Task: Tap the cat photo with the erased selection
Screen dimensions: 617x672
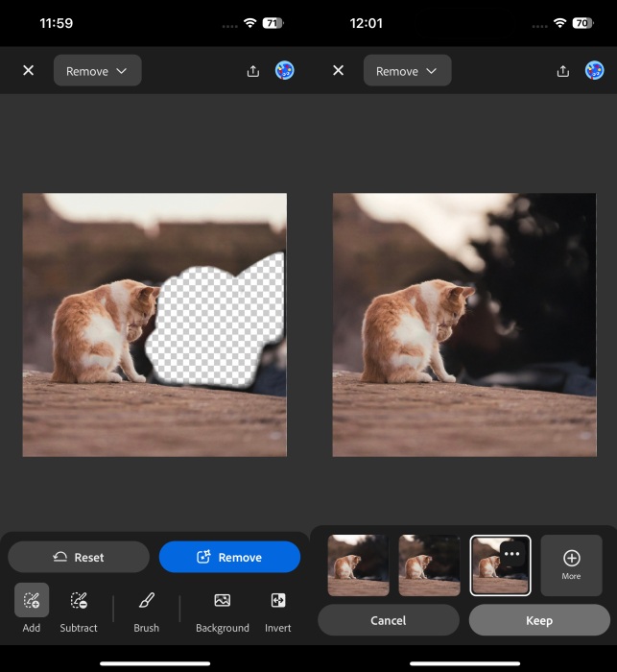Action: coord(154,324)
